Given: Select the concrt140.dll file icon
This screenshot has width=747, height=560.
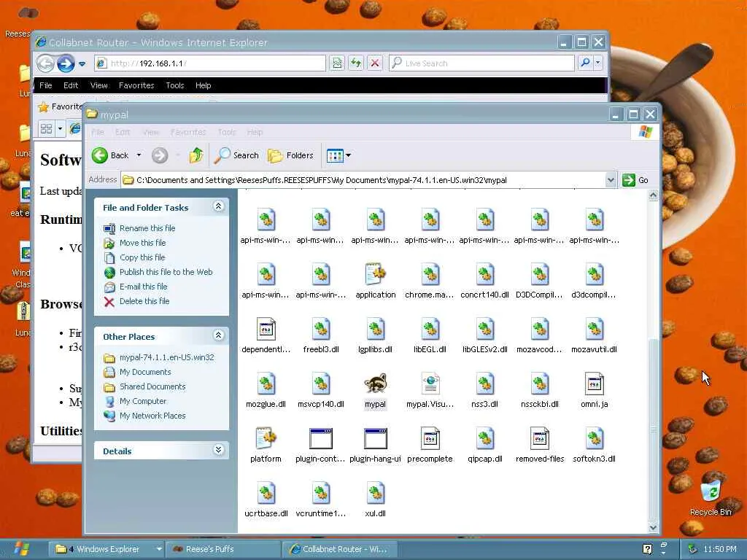Looking at the screenshot, I should click(485, 275).
